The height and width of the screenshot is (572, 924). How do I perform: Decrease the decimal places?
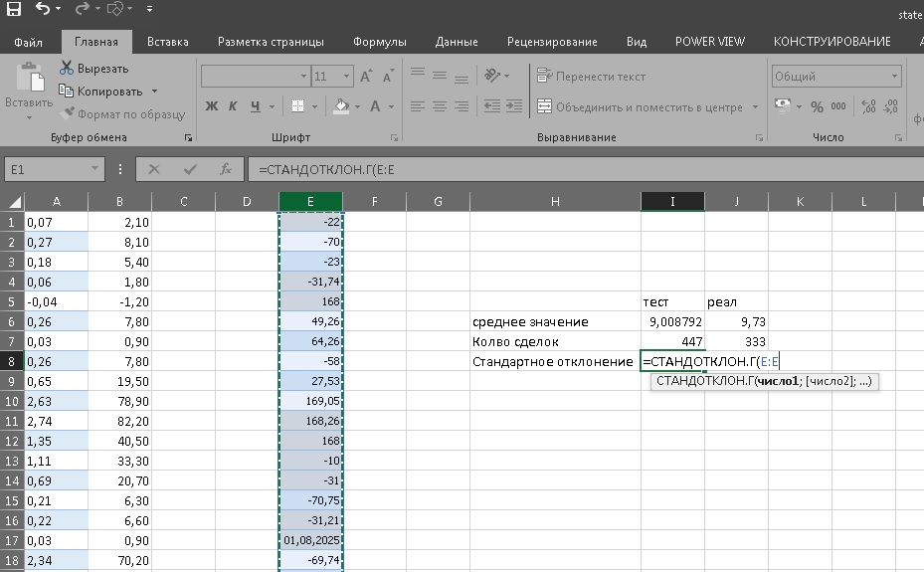pos(891,106)
